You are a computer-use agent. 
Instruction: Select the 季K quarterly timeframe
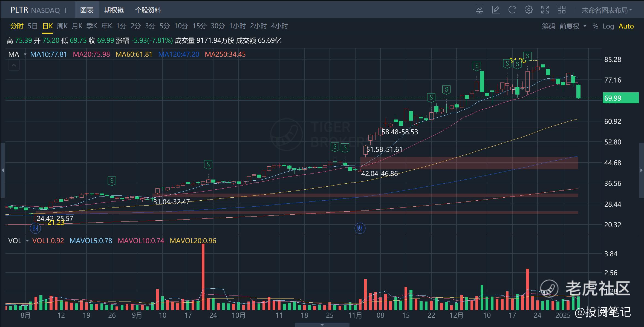tap(92, 26)
